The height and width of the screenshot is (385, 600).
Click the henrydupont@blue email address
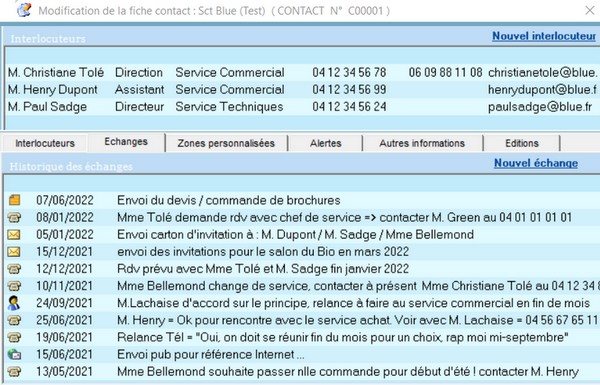click(543, 90)
